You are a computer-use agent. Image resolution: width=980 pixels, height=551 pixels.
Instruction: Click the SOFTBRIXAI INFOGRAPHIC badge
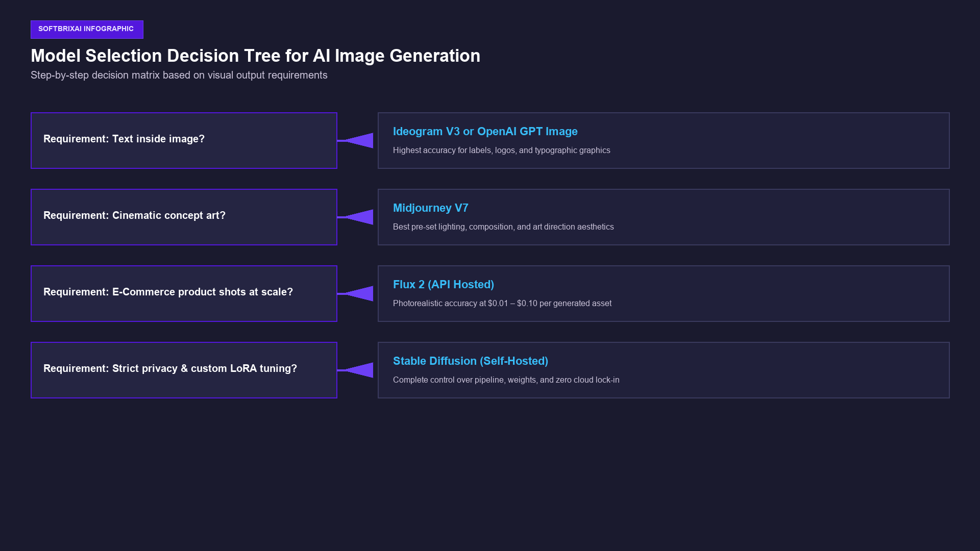[87, 30]
